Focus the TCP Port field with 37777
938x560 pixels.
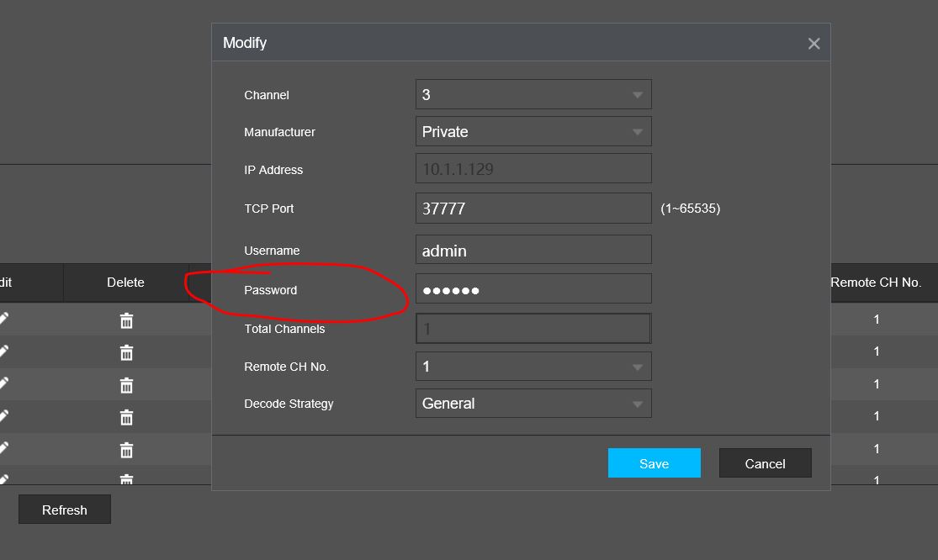533,208
